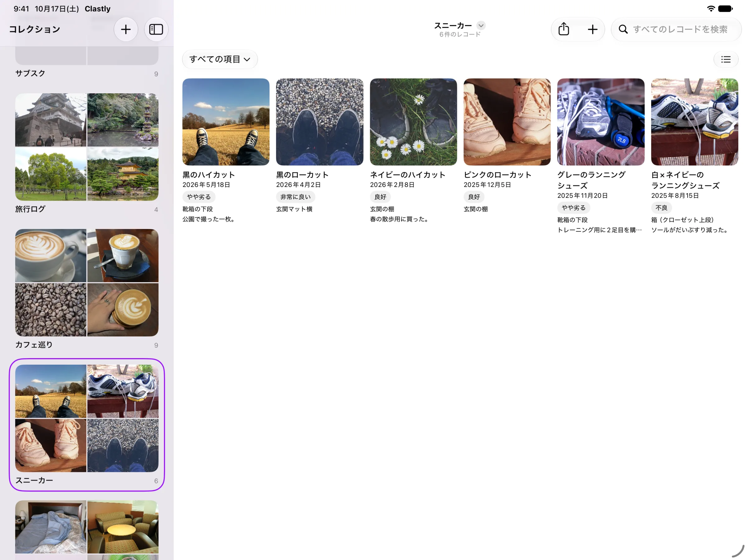
Task: Open the bedroom photo collection at bottom
Action: click(87, 530)
